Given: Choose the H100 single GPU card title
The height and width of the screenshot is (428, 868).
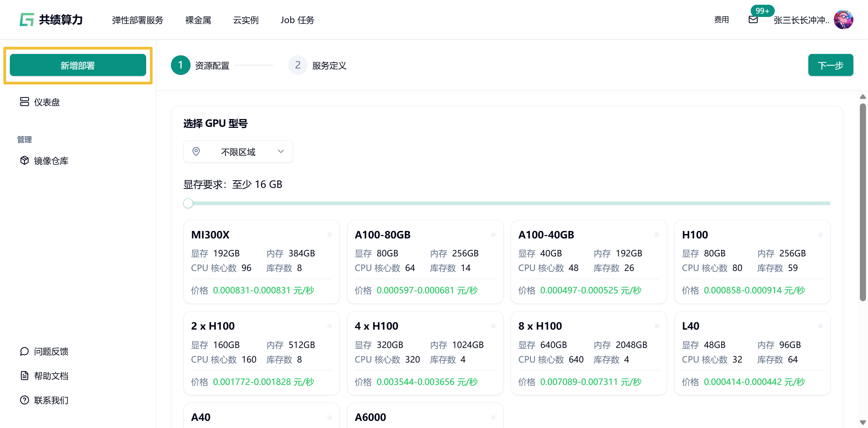Looking at the screenshot, I should pyautogui.click(x=695, y=235).
